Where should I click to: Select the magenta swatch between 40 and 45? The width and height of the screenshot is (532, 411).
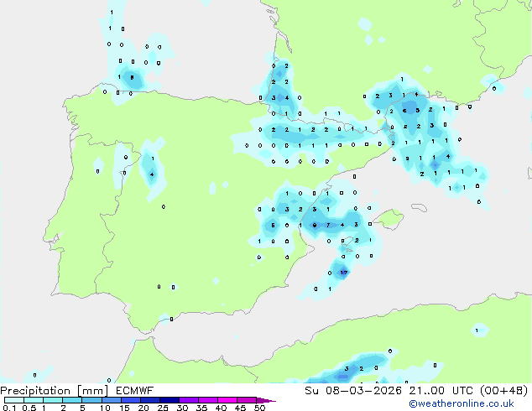(x=227, y=400)
